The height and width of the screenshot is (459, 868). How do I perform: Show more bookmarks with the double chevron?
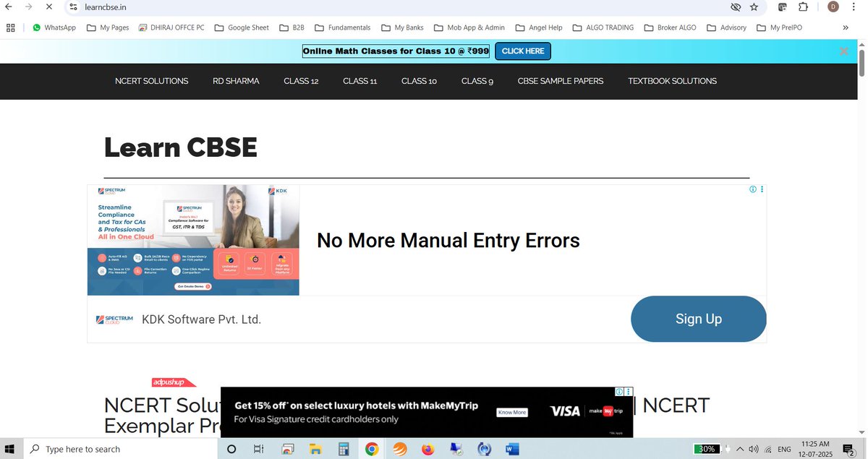[846, 27]
